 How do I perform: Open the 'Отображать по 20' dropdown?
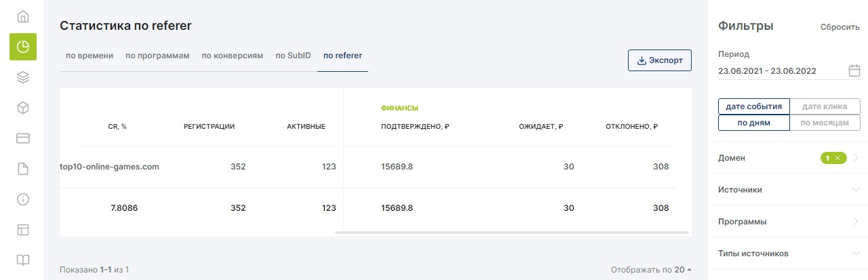point(651,270)
